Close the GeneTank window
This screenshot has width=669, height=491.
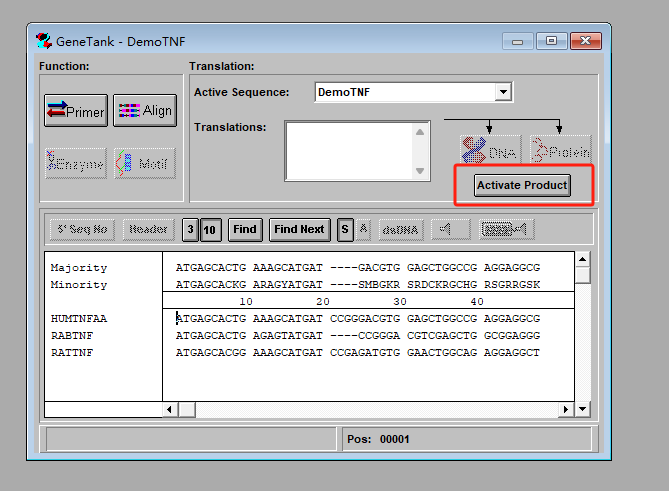coord(586,41)
